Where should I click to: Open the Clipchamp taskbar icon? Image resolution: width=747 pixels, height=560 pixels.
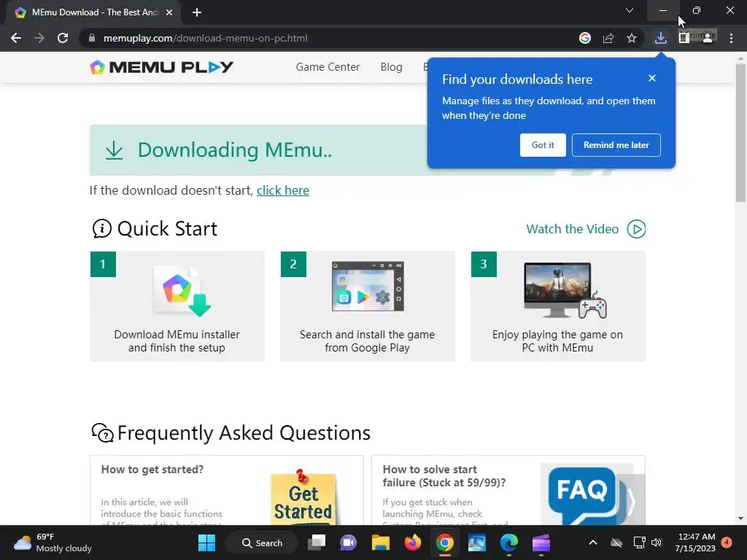(x=541, y=542)
